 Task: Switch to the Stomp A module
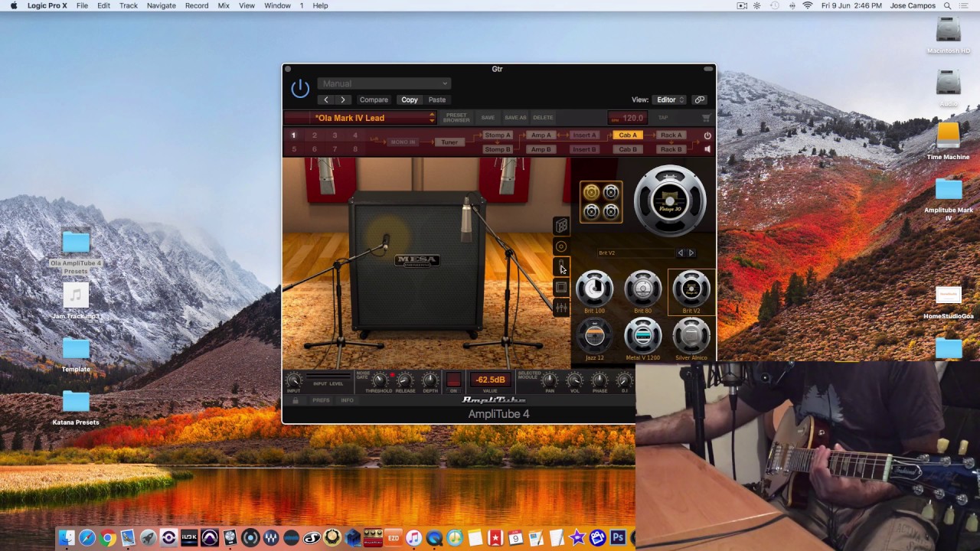click(x=497, y=135)
